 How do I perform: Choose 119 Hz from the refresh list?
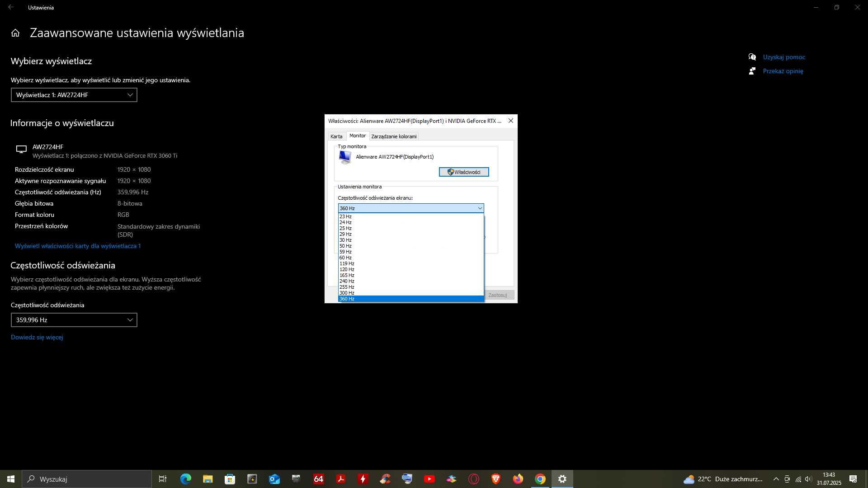click(x=411, y=263)
